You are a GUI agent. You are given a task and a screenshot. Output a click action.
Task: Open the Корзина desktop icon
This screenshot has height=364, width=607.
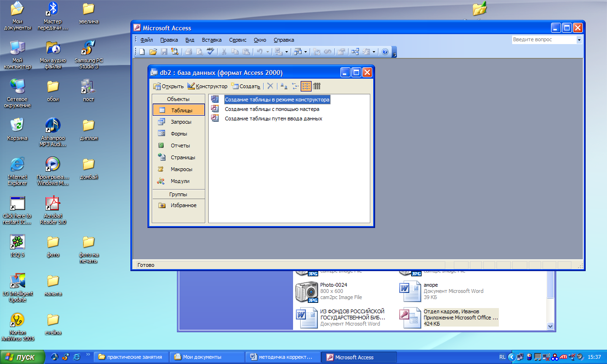(17, 129)
